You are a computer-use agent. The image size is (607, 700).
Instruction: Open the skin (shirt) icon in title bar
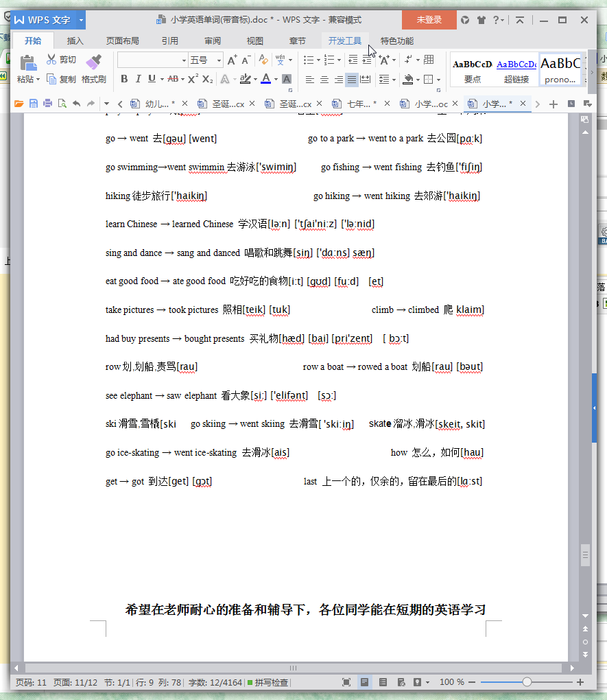coord(481,20)
